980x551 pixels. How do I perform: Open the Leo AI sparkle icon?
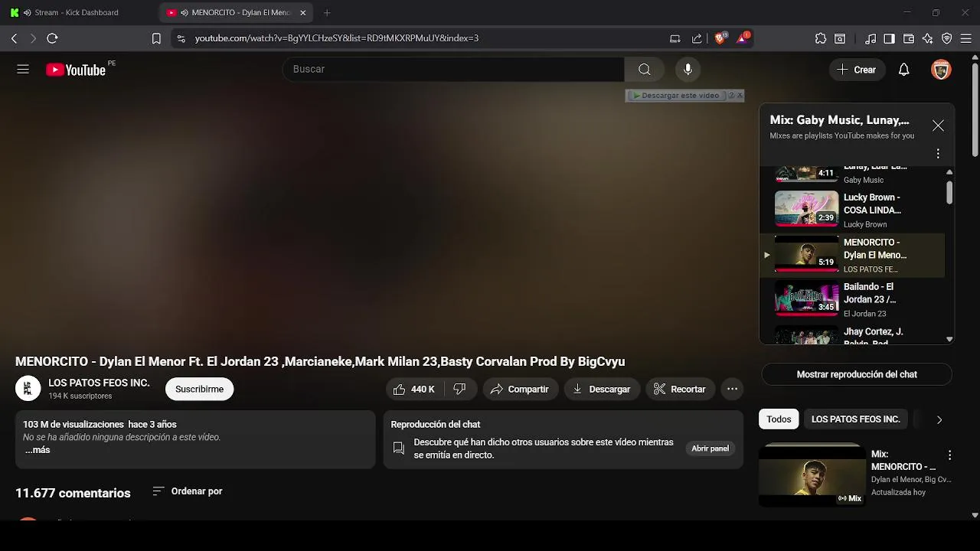pyautogui.click(x=928, y=38)
